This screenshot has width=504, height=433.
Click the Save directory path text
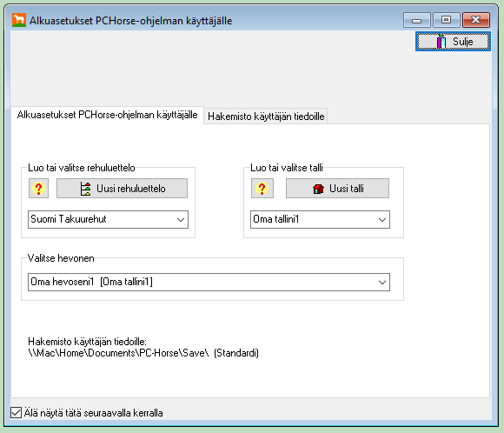(143, 353)
